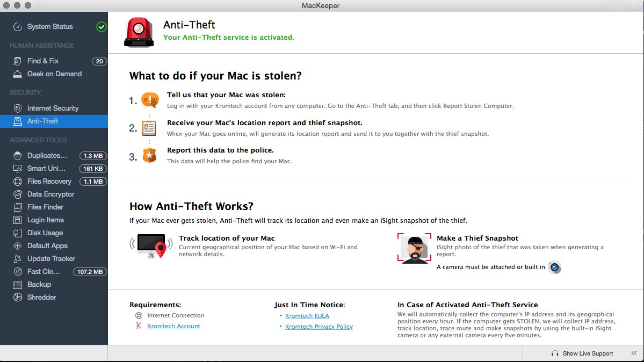
Task: Click the Backup label in sidebar
Action: click(x=39, y=284)
